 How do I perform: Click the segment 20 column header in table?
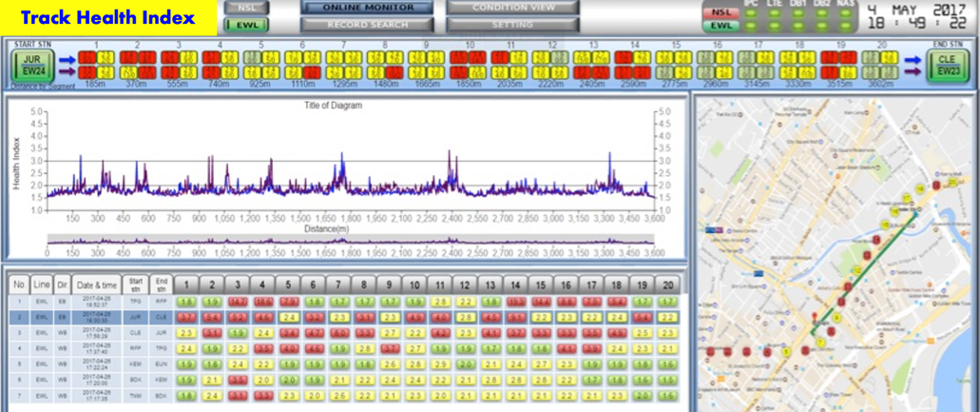[668, 284]
